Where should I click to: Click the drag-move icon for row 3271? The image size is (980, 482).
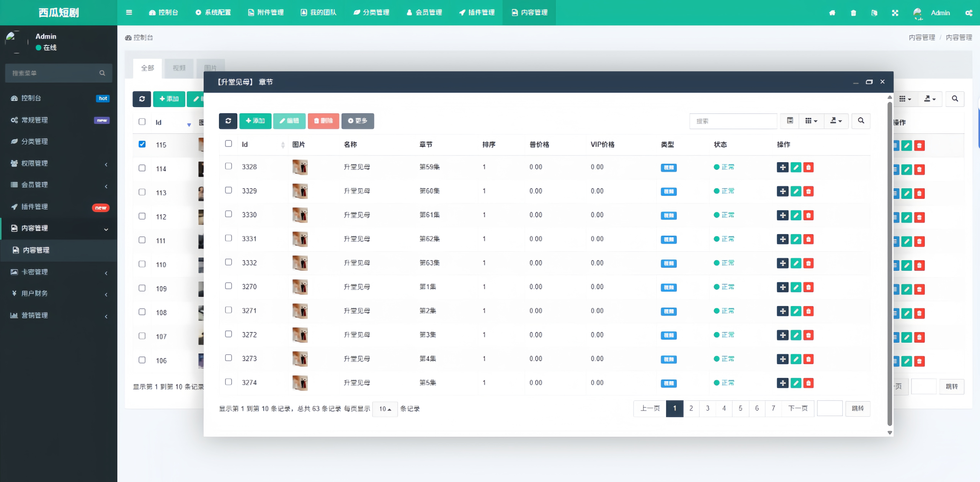pos(782,311)
